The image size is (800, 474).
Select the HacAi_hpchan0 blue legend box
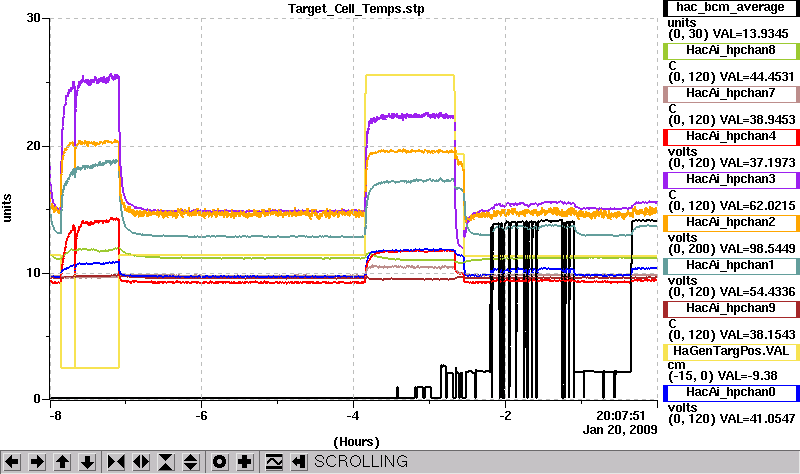[731, 392]
